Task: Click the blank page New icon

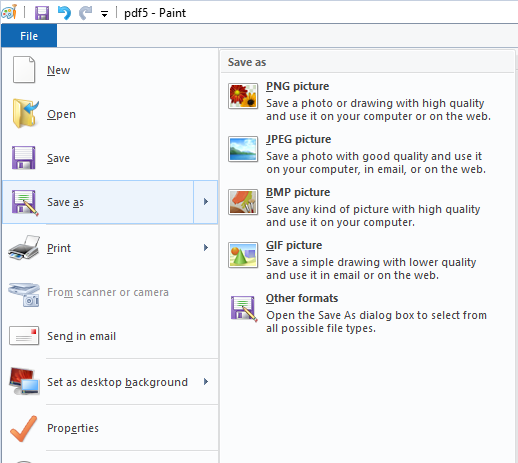Action: coord(24,69)
